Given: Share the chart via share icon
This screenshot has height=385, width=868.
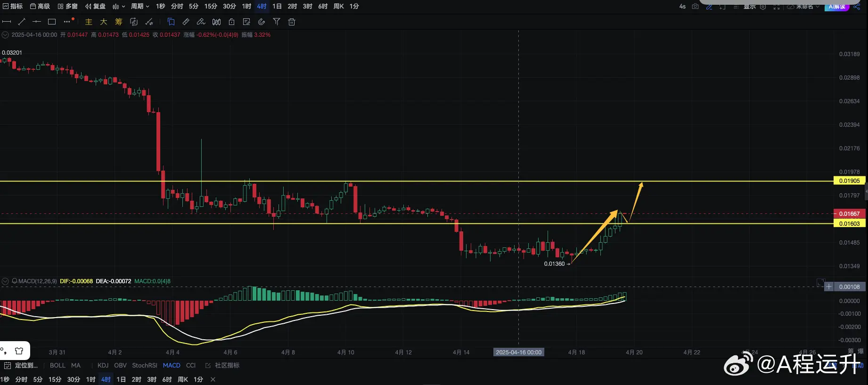Looking at the screenshot, I should [857, 7].
